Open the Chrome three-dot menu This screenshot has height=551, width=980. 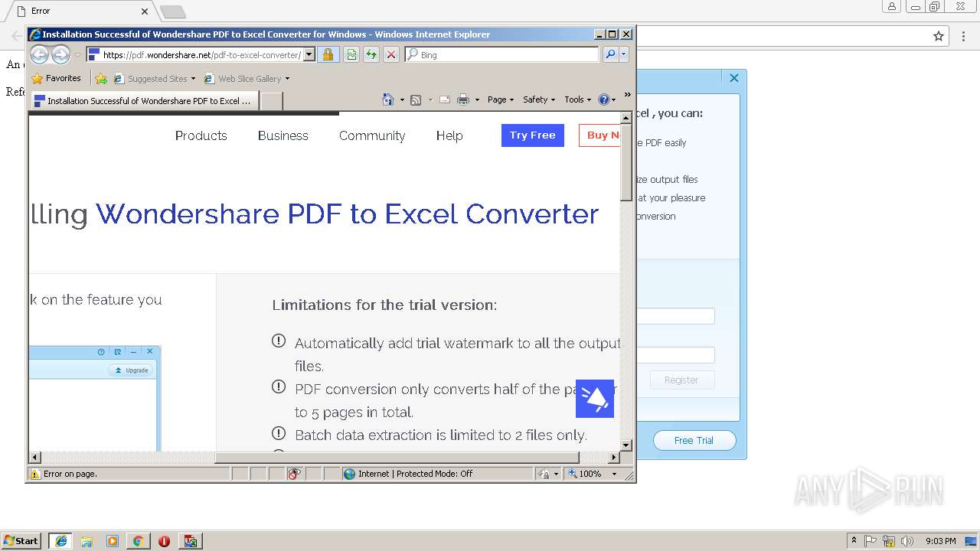click(964, 36)
